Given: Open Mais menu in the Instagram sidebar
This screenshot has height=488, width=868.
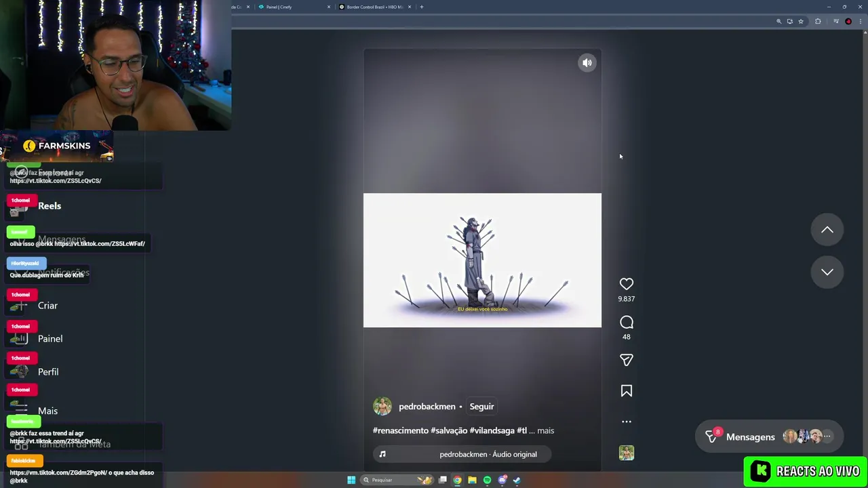Looking at the screenshot, I should pyautogui.click(x=47, y=411).
